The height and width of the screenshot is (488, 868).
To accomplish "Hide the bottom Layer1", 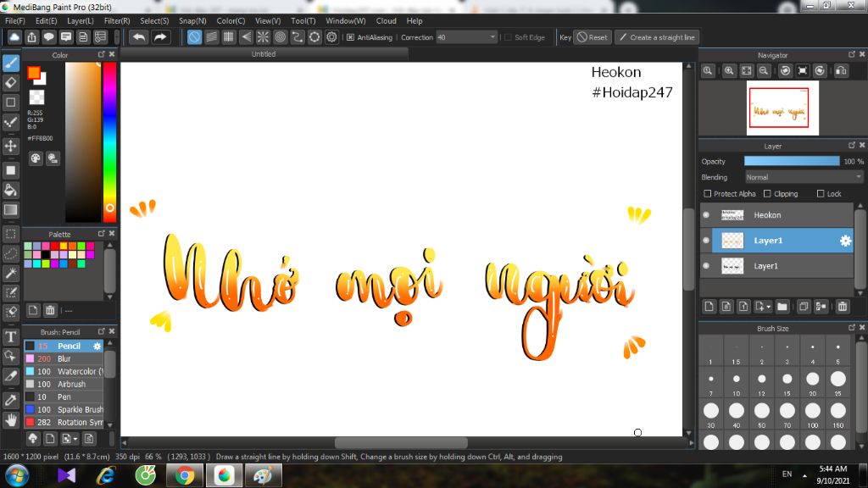I will pos(706,266).
